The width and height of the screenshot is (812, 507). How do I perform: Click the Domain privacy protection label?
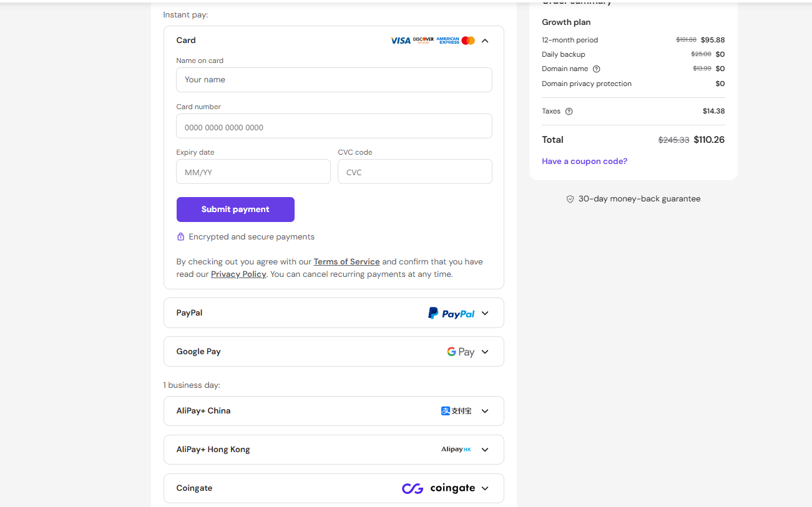click(x=587, y=84)
